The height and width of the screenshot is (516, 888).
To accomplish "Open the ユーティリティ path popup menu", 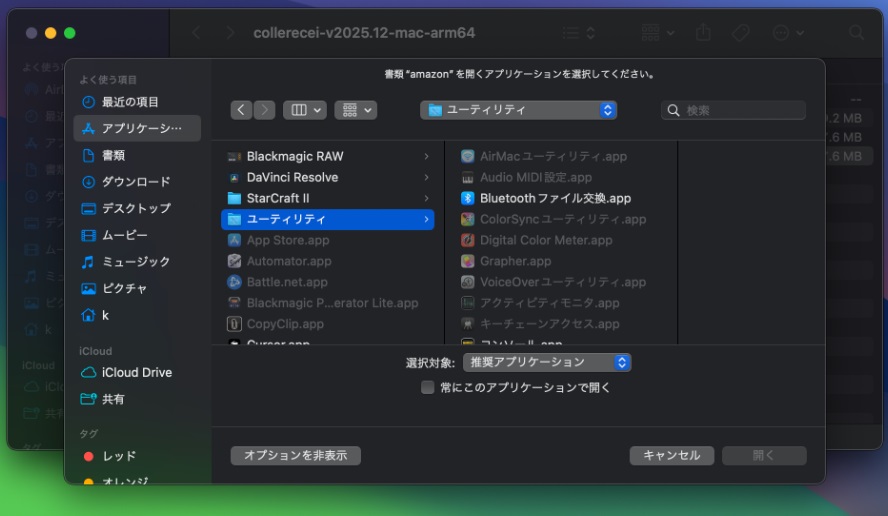I will tap(518, 110).
